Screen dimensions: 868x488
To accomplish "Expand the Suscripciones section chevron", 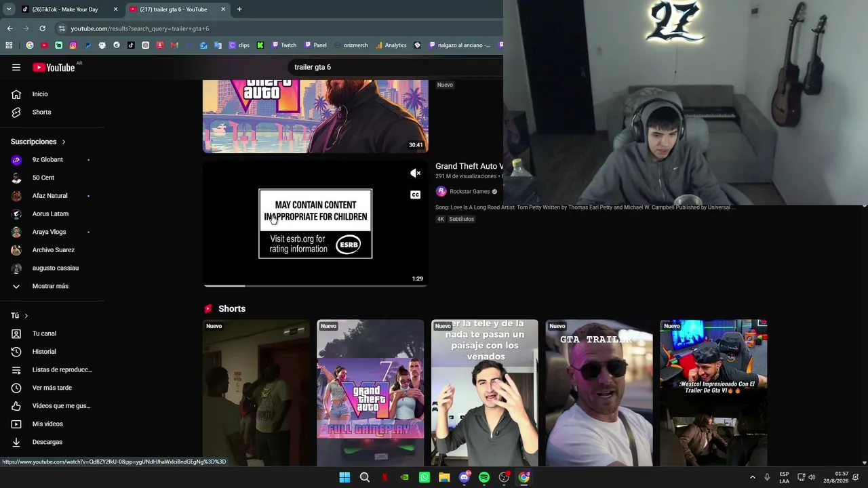I will [64, 142].
